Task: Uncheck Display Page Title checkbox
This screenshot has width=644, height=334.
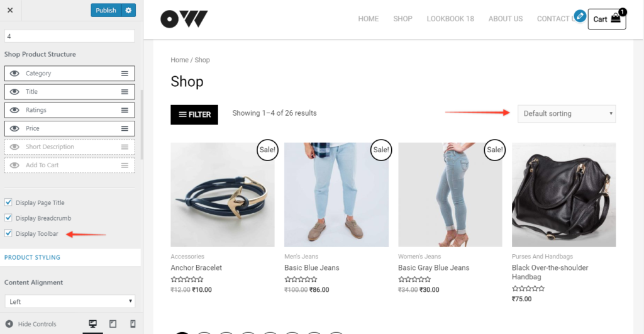Action: tap(8, 202)
